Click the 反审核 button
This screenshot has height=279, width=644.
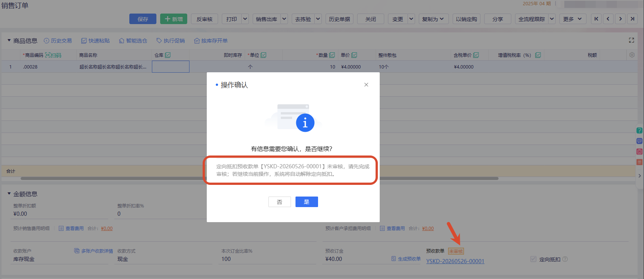tap(205, 19)
